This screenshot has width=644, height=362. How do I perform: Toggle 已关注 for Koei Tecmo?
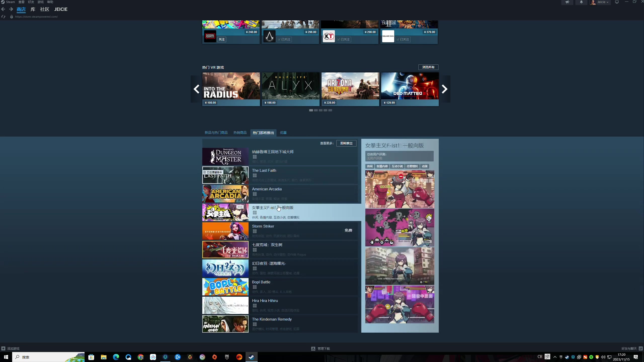pos(344,39)
